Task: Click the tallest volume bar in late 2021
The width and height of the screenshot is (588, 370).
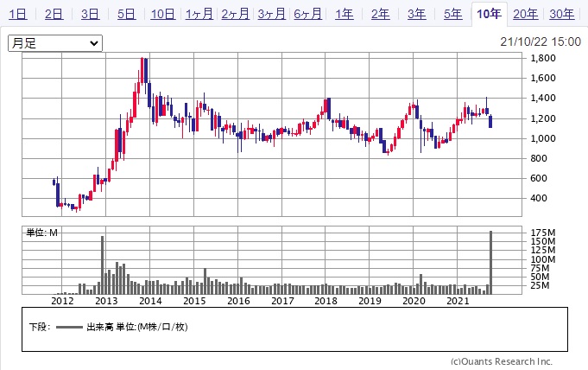Action: point(491,263)
